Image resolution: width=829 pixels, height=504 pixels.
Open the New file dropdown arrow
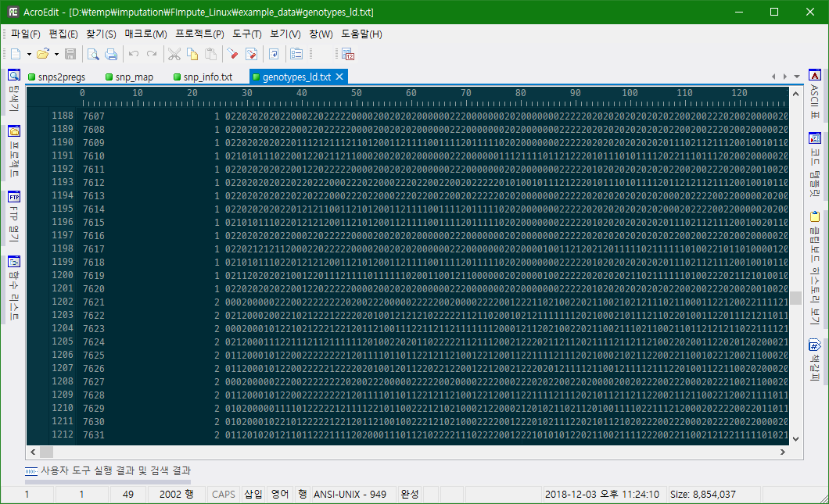tap(29, 54)
